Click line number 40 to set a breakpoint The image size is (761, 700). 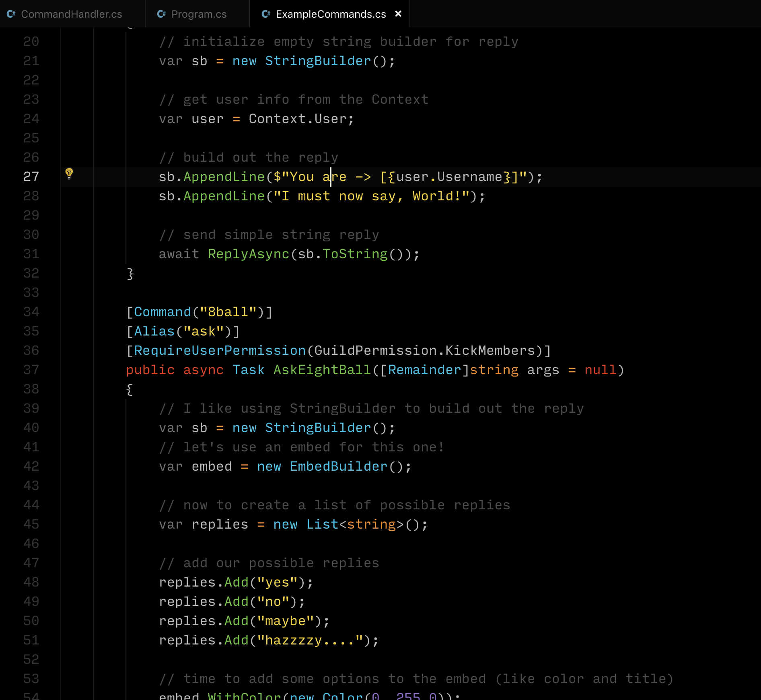coord(31,427)
